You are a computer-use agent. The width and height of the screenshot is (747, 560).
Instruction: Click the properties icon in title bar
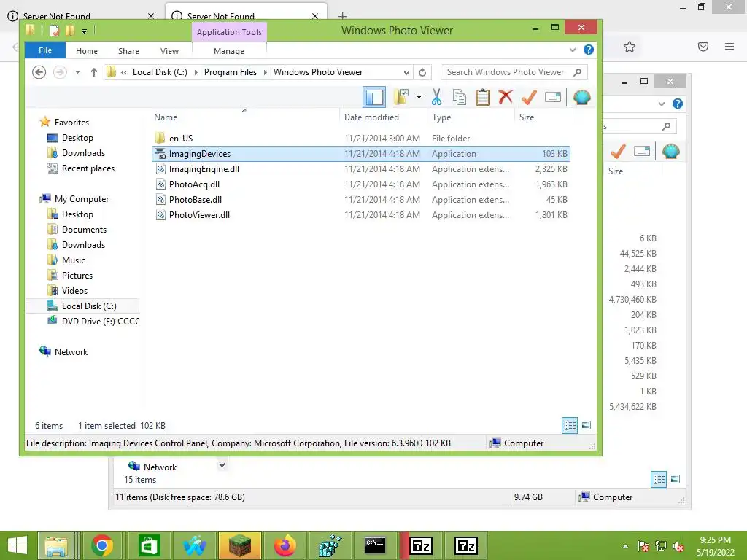54,31
